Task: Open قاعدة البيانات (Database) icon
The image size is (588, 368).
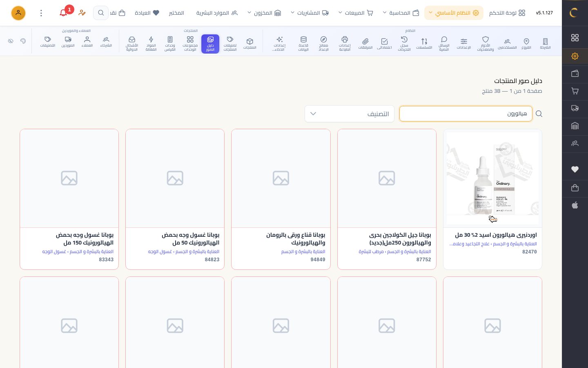Action: tap(303, 44)
